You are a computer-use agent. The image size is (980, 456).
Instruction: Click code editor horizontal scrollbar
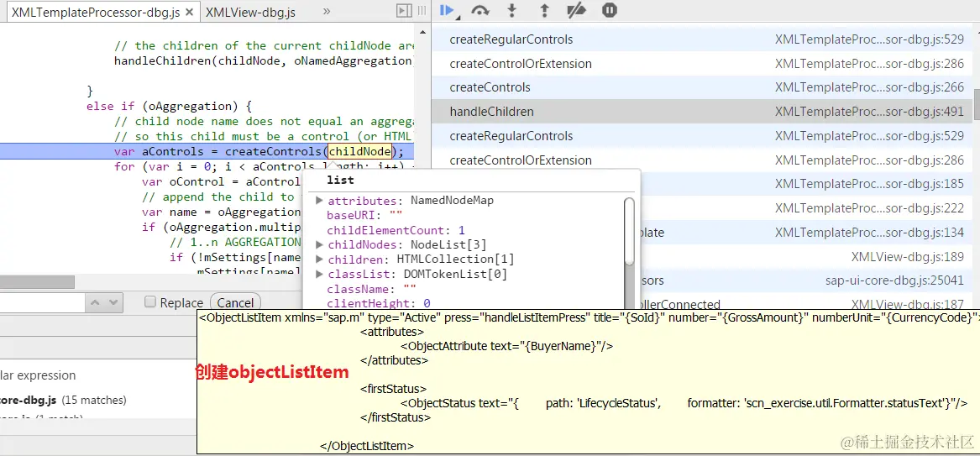tap(38, 282)
